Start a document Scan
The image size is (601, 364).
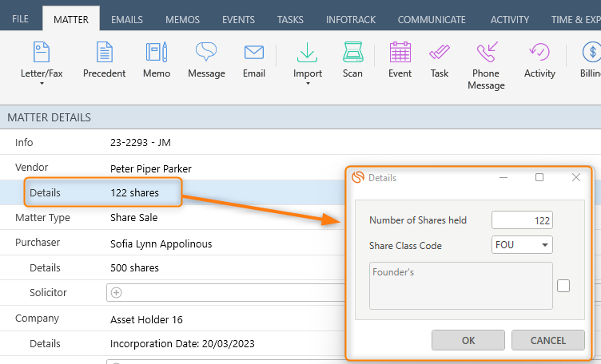click(352, 60)
